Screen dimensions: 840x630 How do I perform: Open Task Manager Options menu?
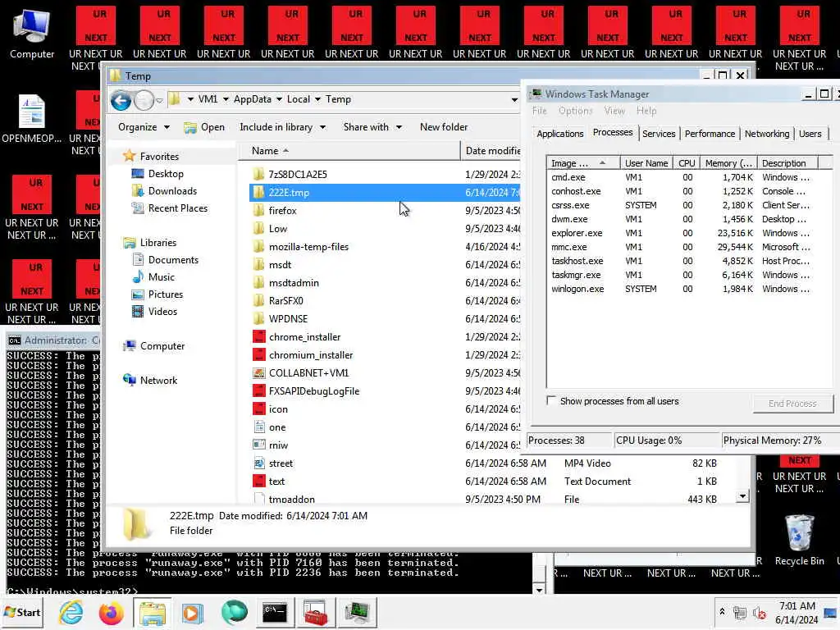point(575,111)
